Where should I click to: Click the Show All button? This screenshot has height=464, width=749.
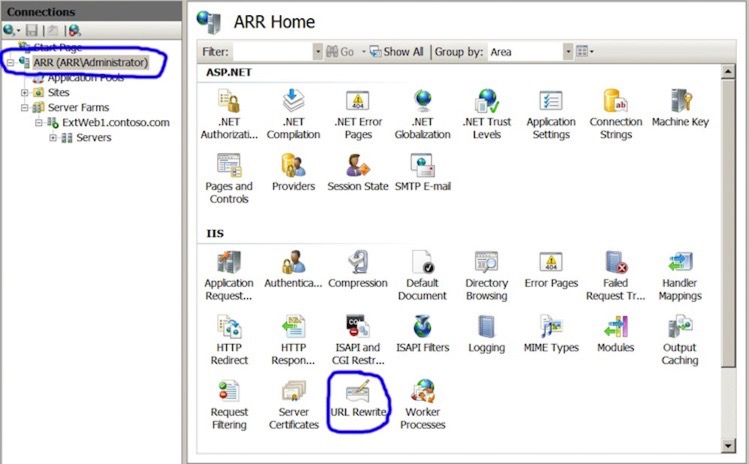tap(397, 51)
